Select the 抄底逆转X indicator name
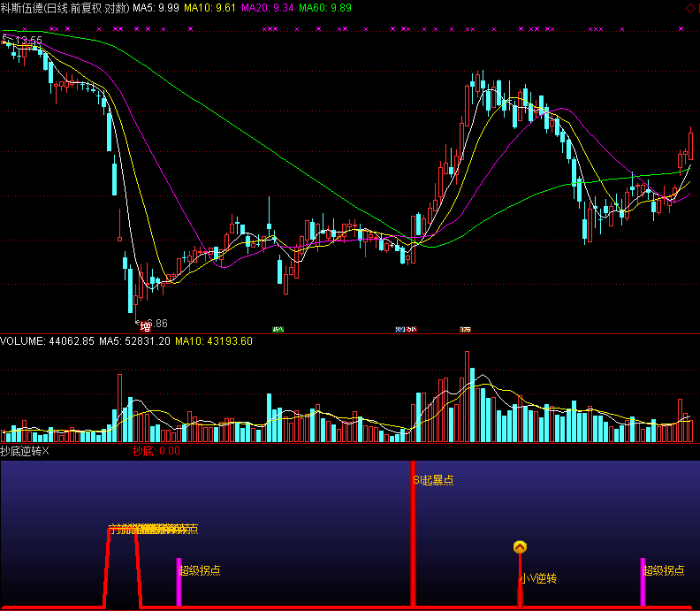Image resolution: width=700 pixels, height=611 pixels. (25, 451)
